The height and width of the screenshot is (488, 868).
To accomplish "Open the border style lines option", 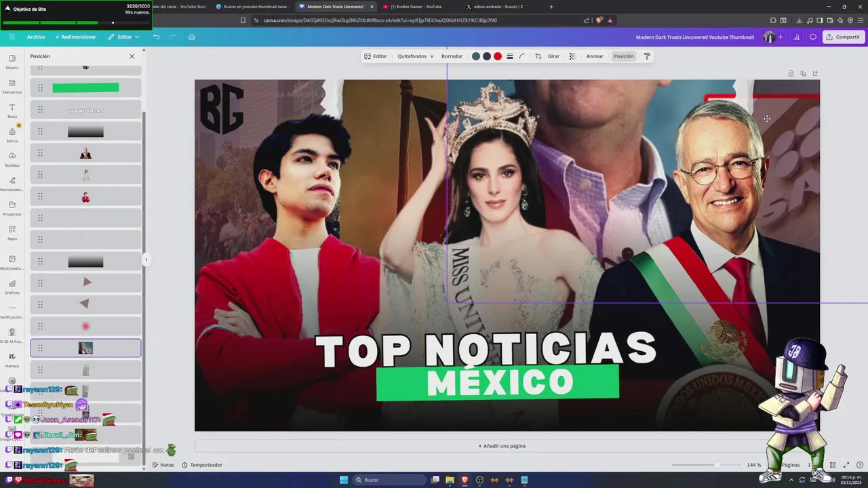I will tap(510, 56).
